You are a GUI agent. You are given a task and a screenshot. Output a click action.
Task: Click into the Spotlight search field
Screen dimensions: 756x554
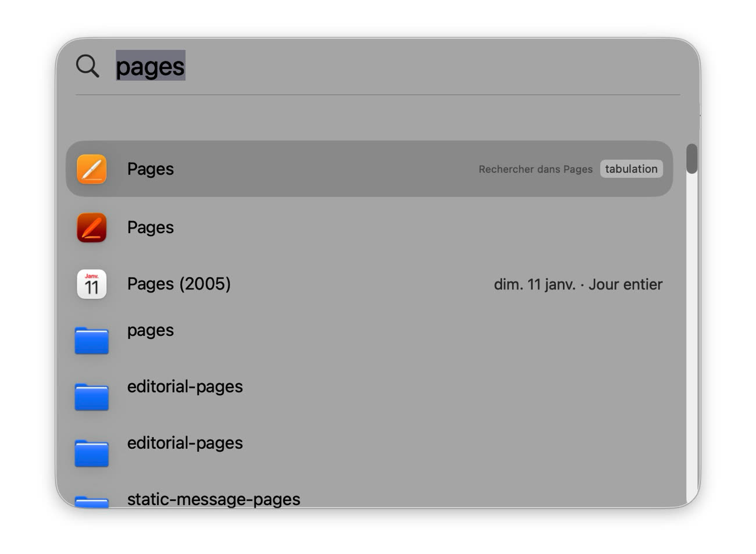point(407,66)
